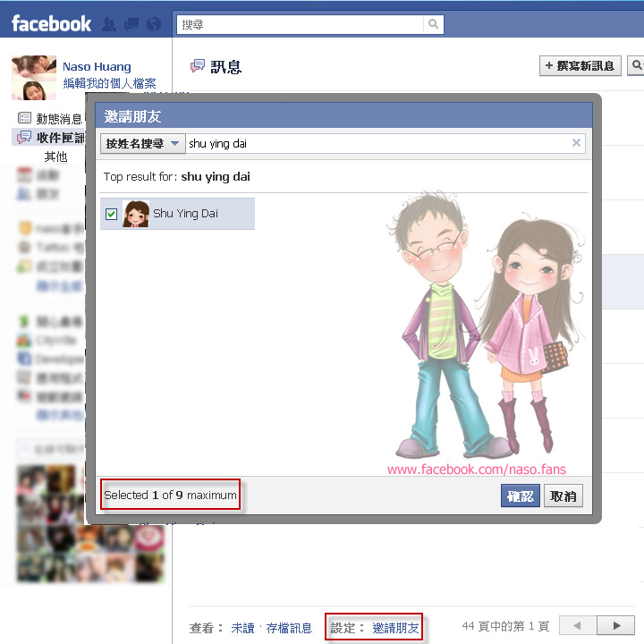Open 其他 messages folder
The width and height of the screenshot is (644, 644).
55,157
